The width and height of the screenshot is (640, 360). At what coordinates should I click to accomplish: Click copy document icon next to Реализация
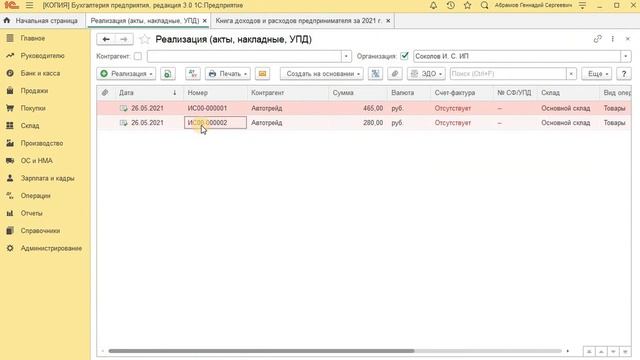click(167, 73)
